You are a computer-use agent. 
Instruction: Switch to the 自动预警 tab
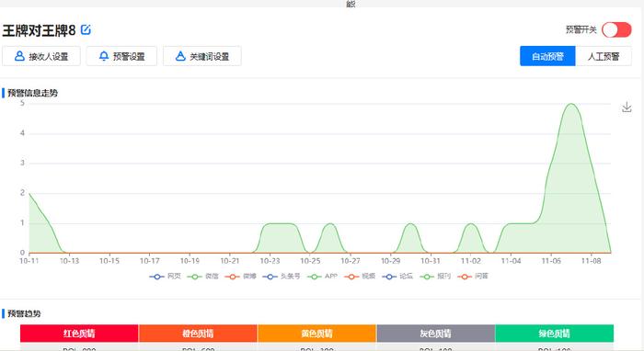pos(547,56)
